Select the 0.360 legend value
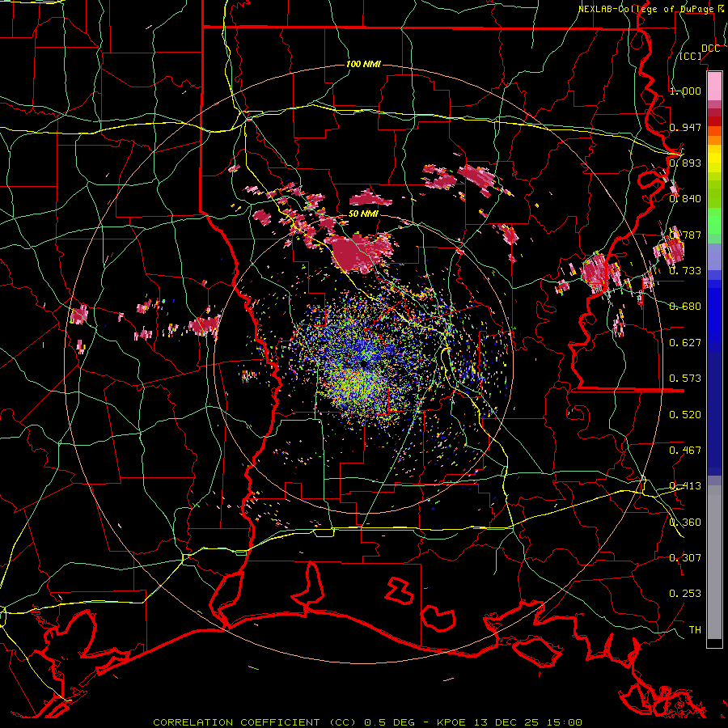This screenshot has height=728, width=728. pyautogui.click(x=685, y=522)
